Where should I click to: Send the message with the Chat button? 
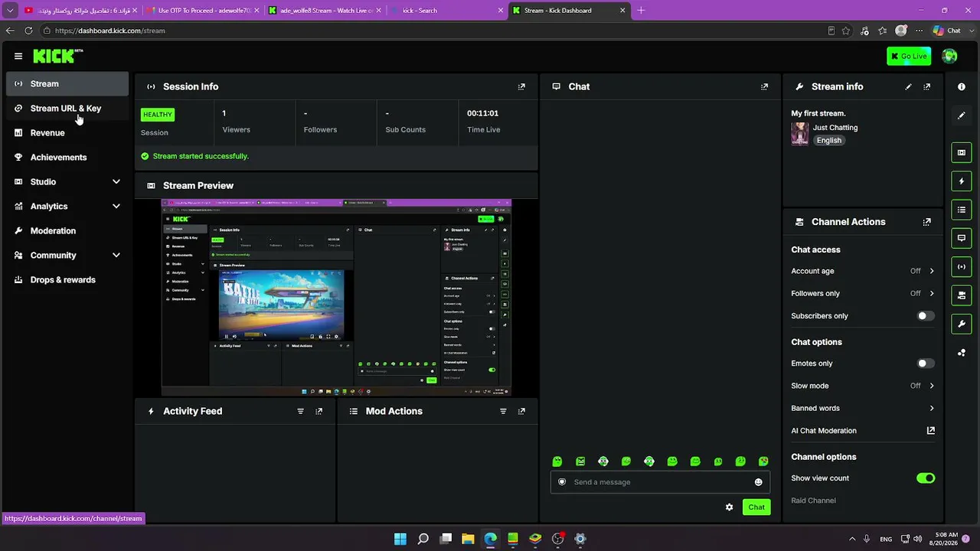click(756, 507)
